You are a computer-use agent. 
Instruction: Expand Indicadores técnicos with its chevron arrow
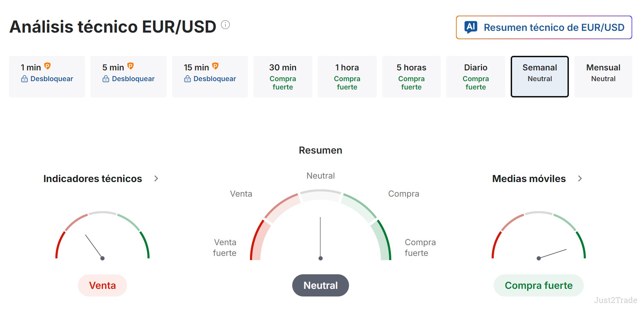[156, 179]
